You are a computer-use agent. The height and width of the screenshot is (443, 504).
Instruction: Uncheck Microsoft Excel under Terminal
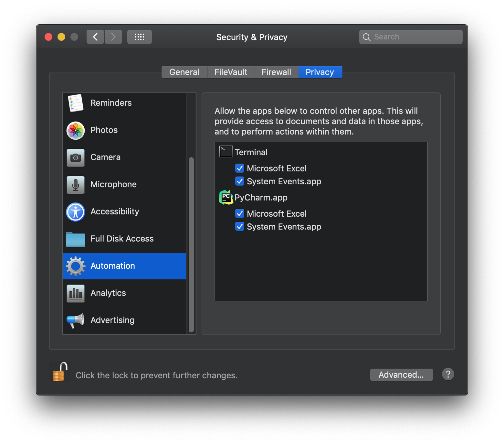coord(240,168)
